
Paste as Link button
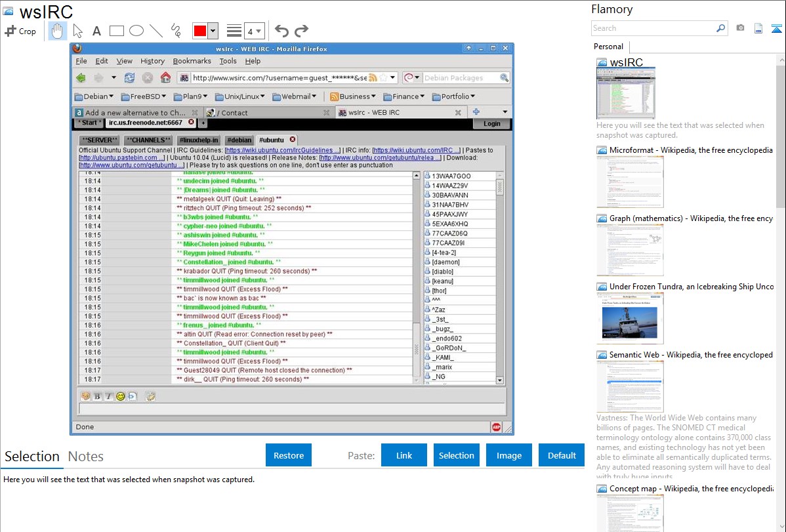tap(404, 455)
